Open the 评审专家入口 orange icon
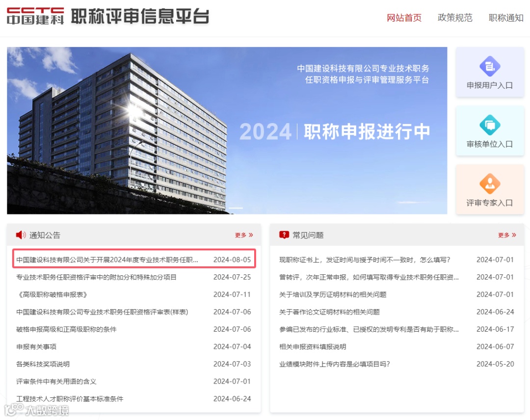This screenshot has width=530, height=420. pos(490,184)
